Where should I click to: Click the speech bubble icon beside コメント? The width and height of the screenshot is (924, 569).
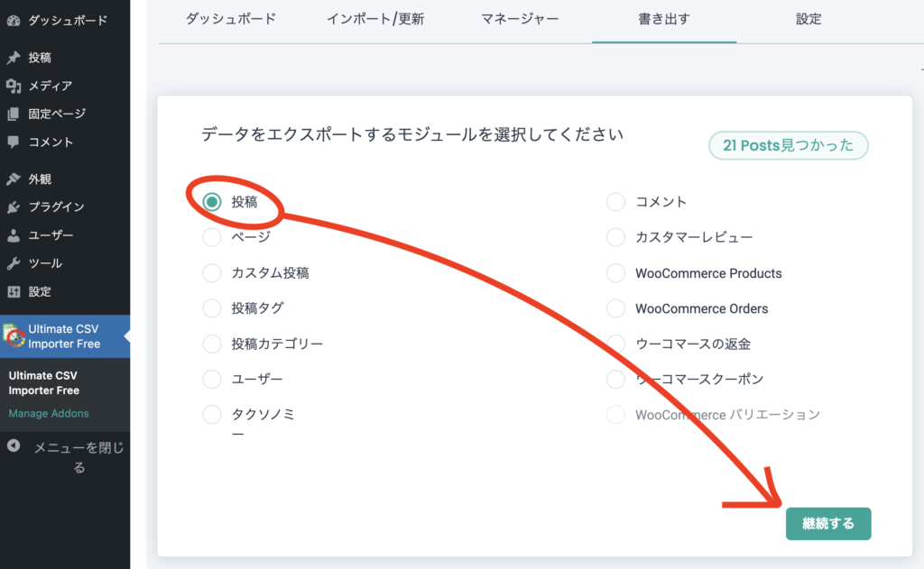point(14,142)
